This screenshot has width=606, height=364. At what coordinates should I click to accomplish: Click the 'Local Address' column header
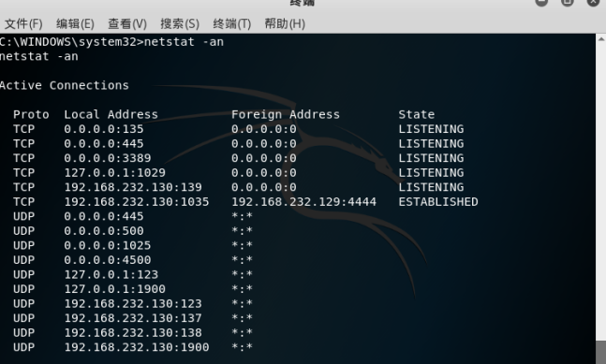[x=111, y=115]
